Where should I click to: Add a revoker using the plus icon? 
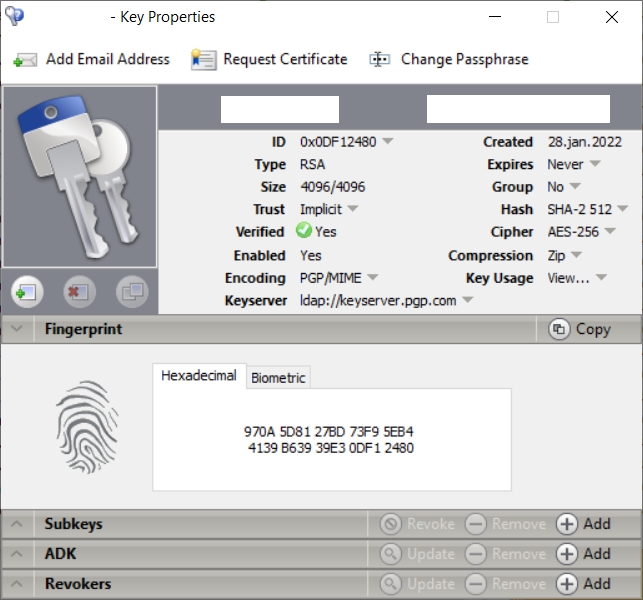point(567,584)
